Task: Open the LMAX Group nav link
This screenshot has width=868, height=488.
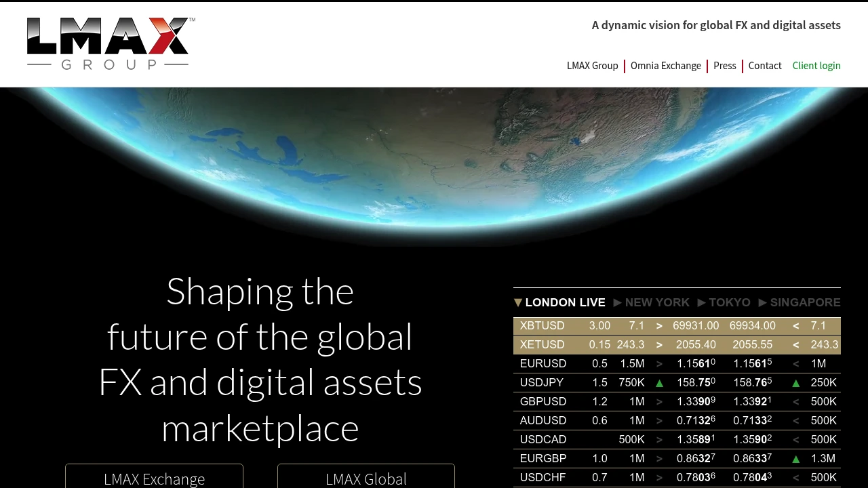Action: point(593,66)
